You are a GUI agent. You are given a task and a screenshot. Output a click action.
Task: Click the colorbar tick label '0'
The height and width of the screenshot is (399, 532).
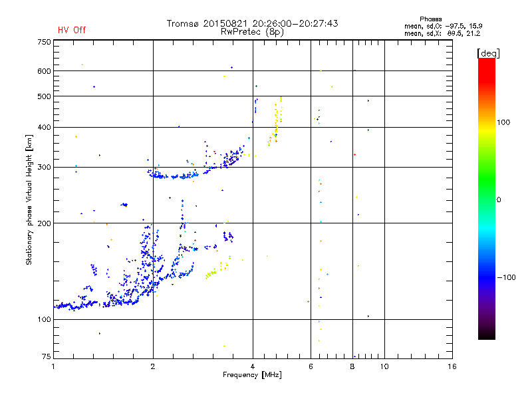499,200
